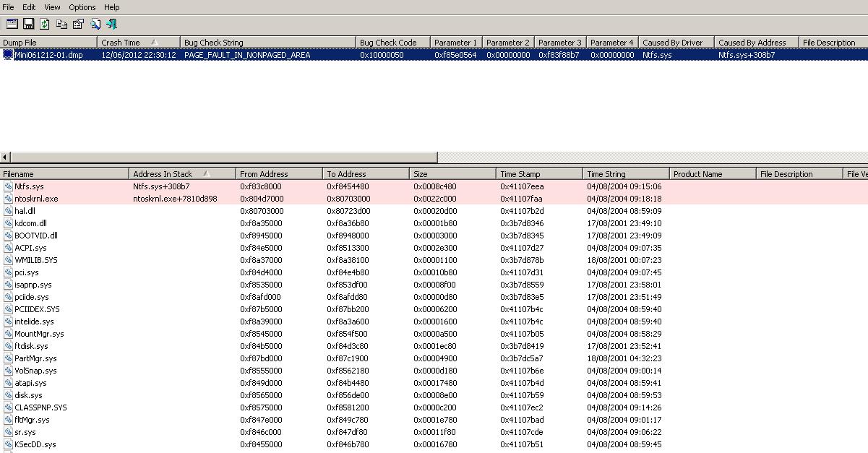Click the Find magnifier toolbar icon
Viewport: 868px width, 453px height.
click(x=95, y=24)
